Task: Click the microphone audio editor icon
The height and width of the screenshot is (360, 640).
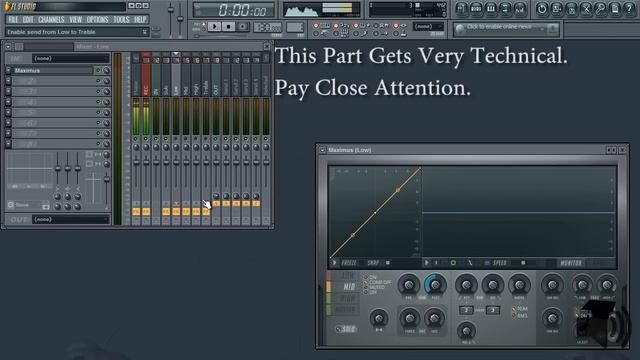Action: pyautogui.click(x=600, y=9)
